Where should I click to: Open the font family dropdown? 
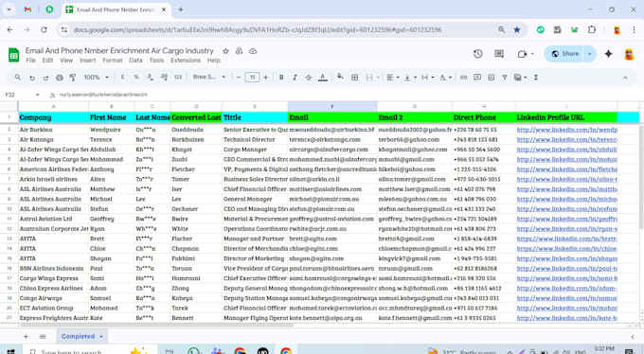click(x=209, y=78)
